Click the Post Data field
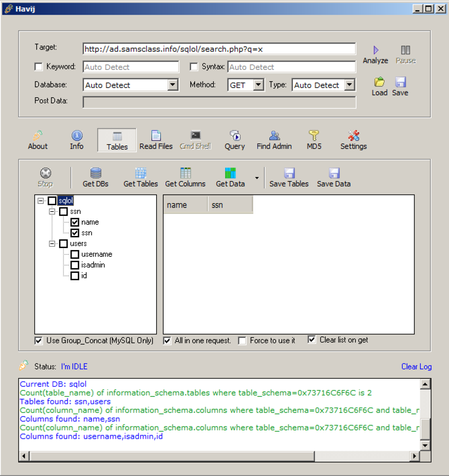 pos(219,103)
